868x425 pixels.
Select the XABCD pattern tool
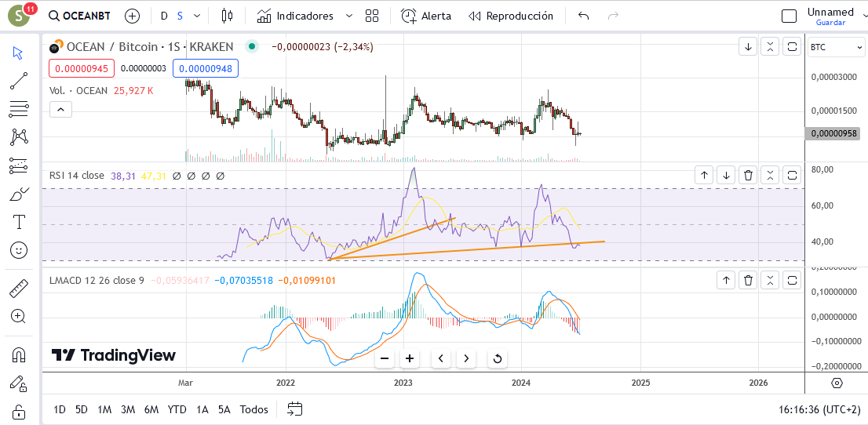(x=18, y=136)
